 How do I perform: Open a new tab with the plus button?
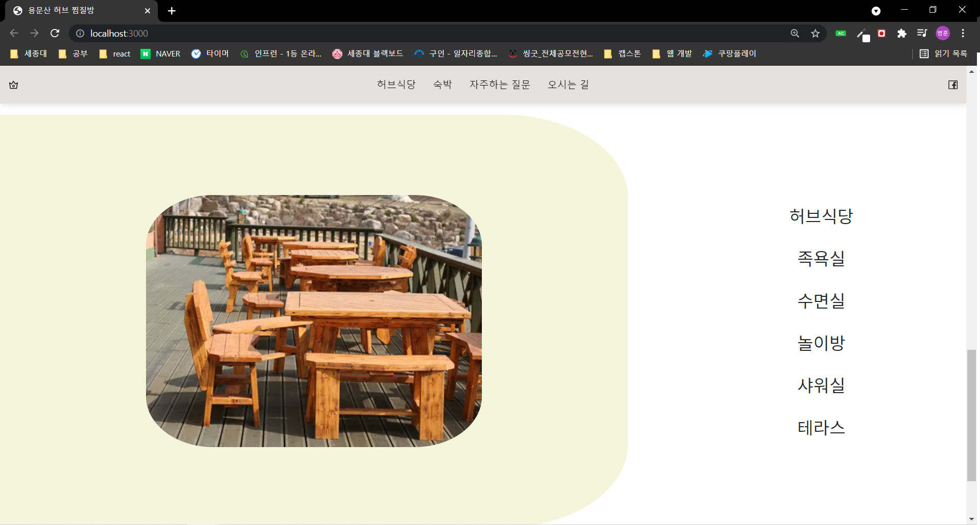click(x=171, y=11)
